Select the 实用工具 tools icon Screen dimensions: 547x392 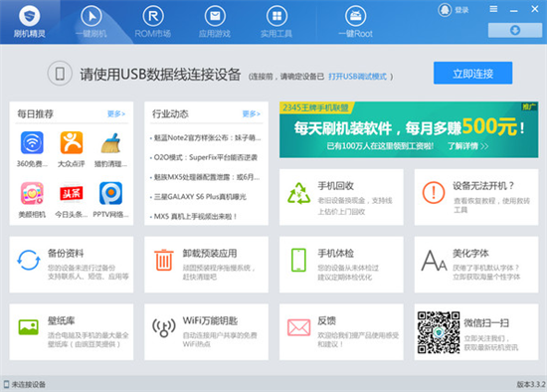(x=276, y=16)
